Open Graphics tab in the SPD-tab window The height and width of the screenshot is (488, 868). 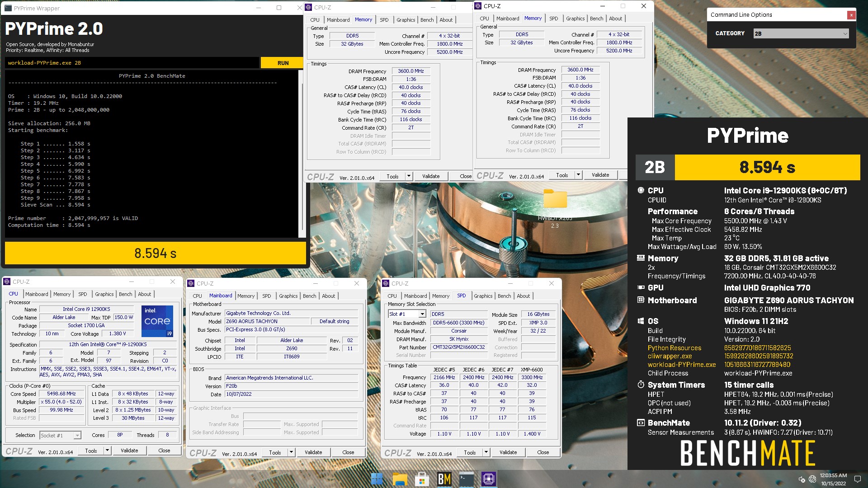pyautogui.click(x=483, y=296)
